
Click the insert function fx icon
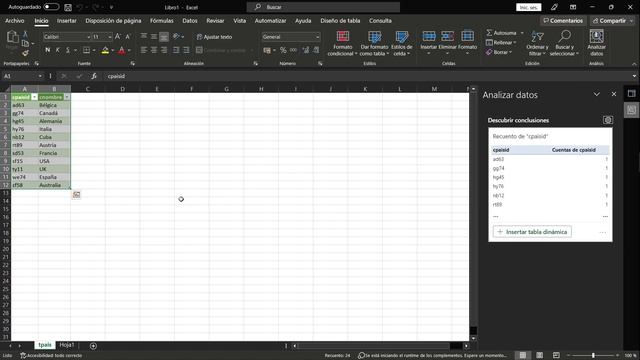click(x=94, y=76)
